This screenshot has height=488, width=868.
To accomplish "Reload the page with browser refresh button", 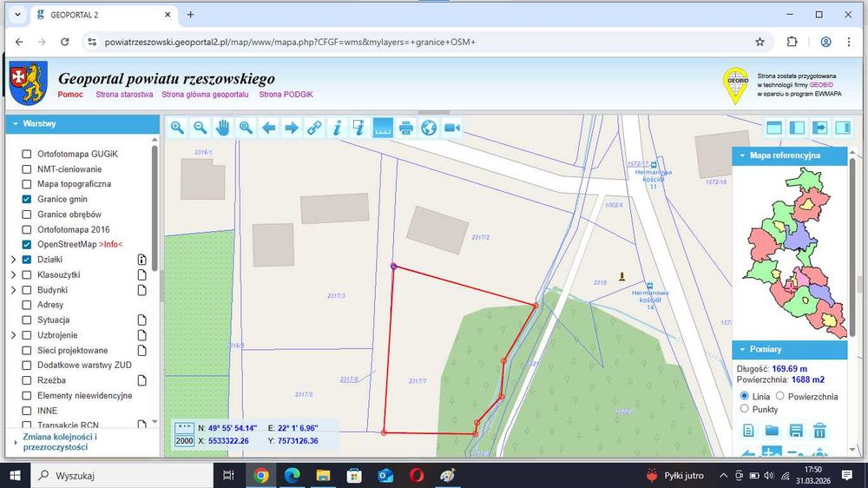I will (x=65, y=42).
